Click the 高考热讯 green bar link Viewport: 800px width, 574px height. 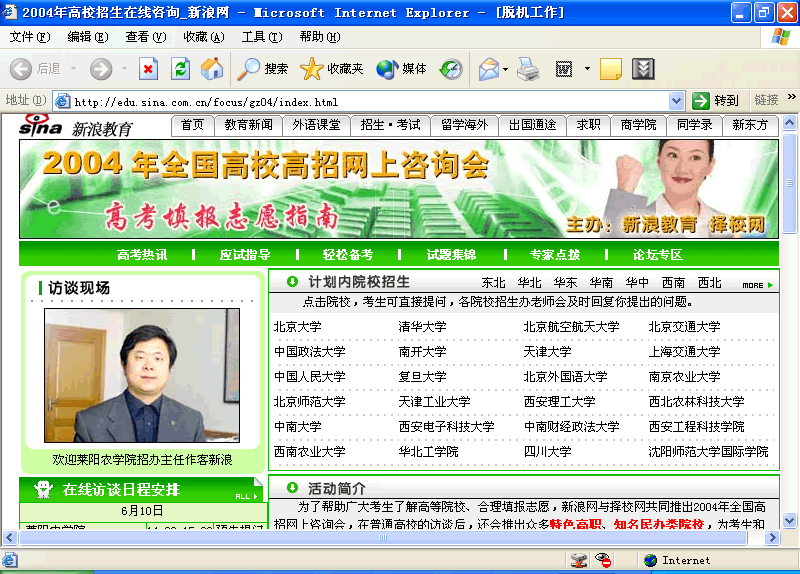[x=142, y=254]
